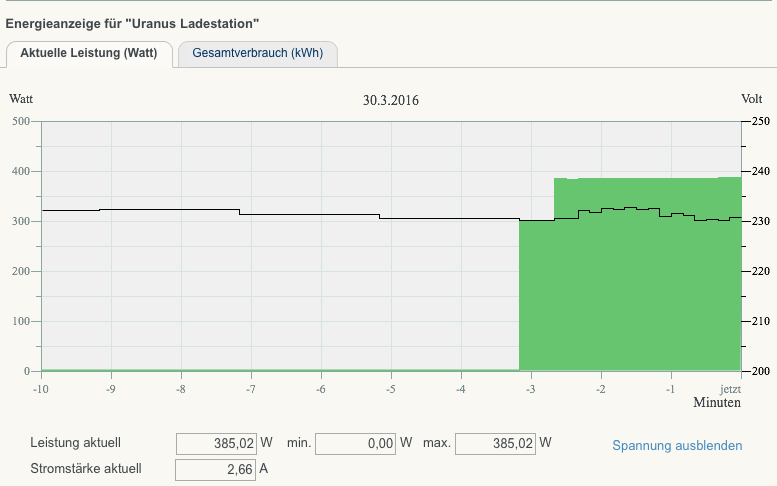Viewport: 777px width, 486px height.
Task: Click the -10 minute tick label
Action: 41,388
